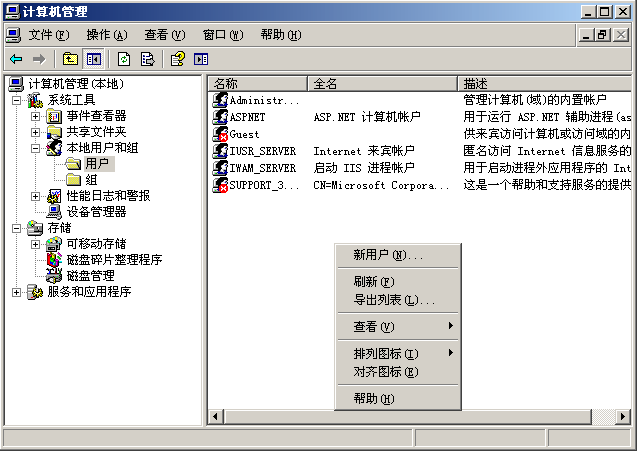Click the '启动 IIS 进程帐户' full name cell
This screenshot has height=451, width=637.
click(x=364, y=168)
